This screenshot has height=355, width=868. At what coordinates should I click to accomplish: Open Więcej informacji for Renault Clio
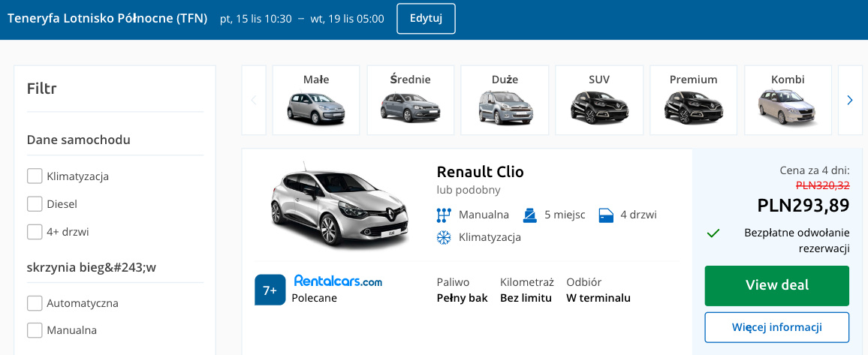click(x=776, y=327)
